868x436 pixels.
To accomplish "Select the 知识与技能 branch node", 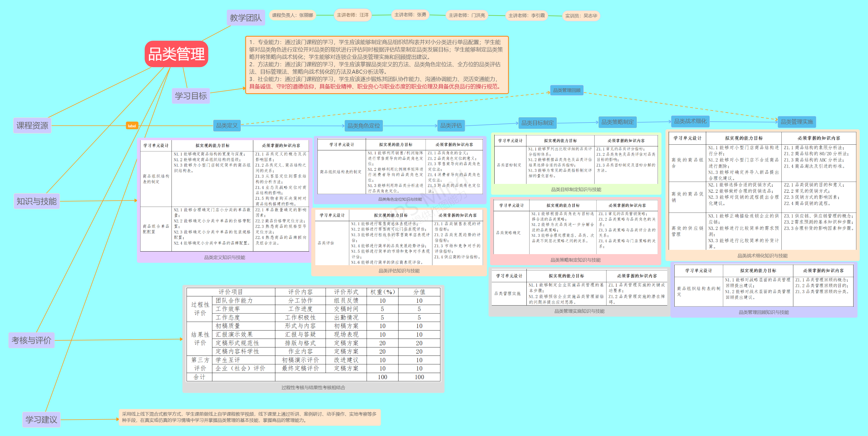I will click(37, 201).
